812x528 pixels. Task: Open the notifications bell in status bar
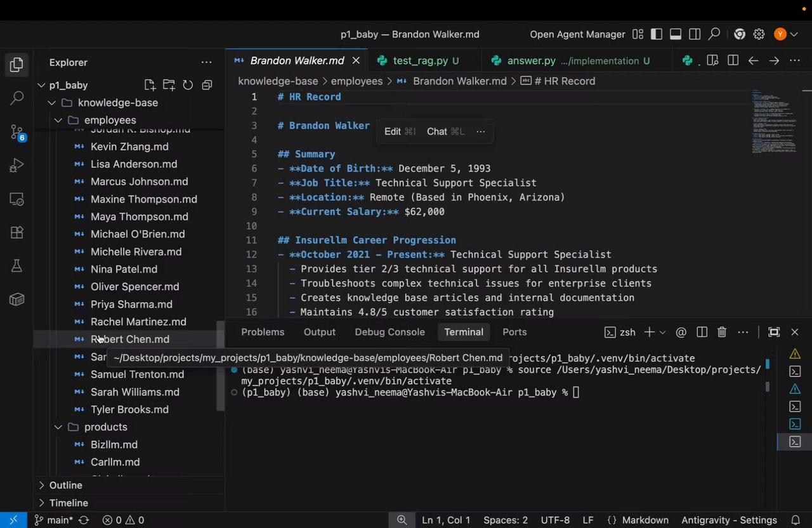(796, 520)
